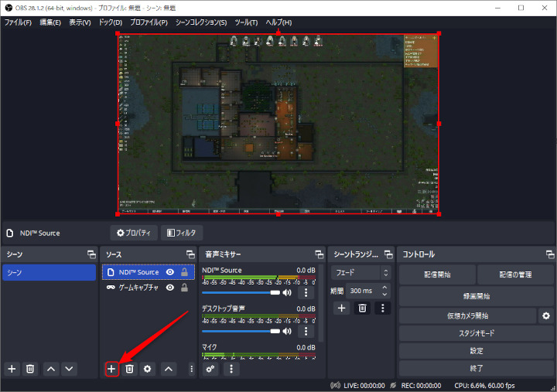Decrease the 300 ms duration with down arrow
The height and width of the screenshot is (392, 557).
384,295
